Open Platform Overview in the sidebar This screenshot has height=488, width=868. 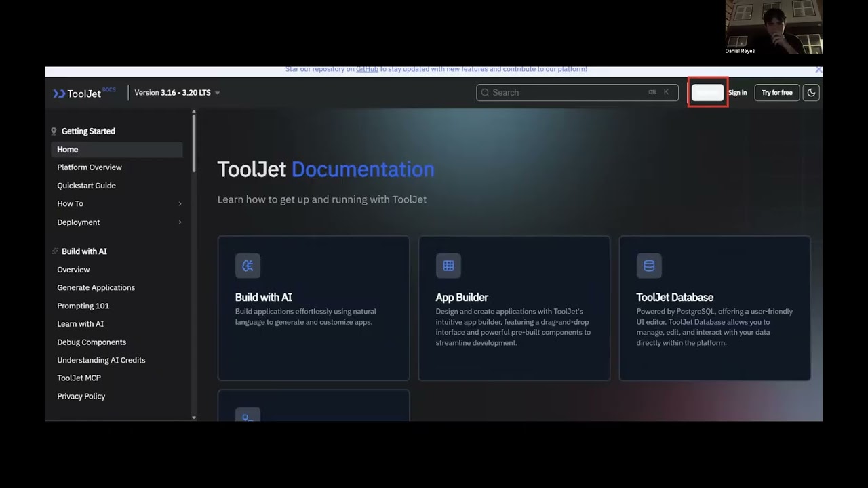pyautogui.click(x=90, y=167)
